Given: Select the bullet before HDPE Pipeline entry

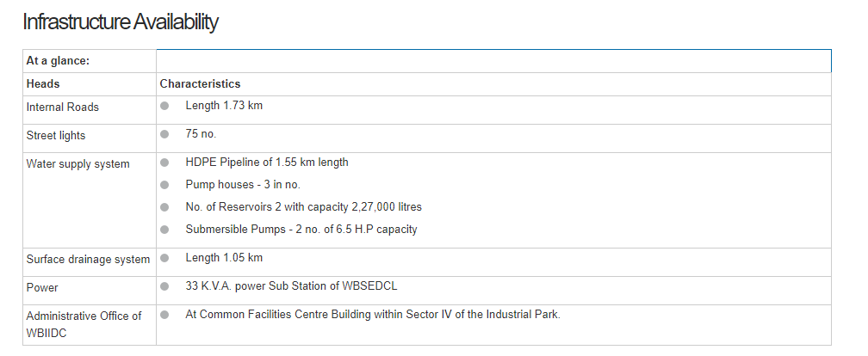Looking at the screenshot, I should click(164, 163).
